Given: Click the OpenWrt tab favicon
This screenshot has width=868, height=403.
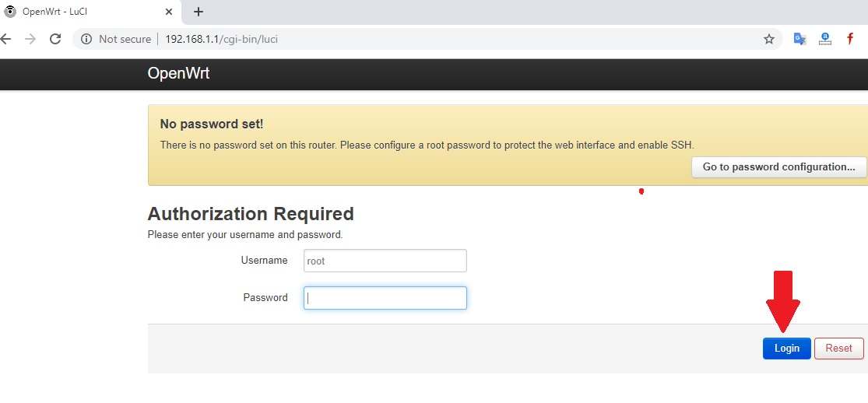Looking at the screenshot, I should [x=10, y=12].
